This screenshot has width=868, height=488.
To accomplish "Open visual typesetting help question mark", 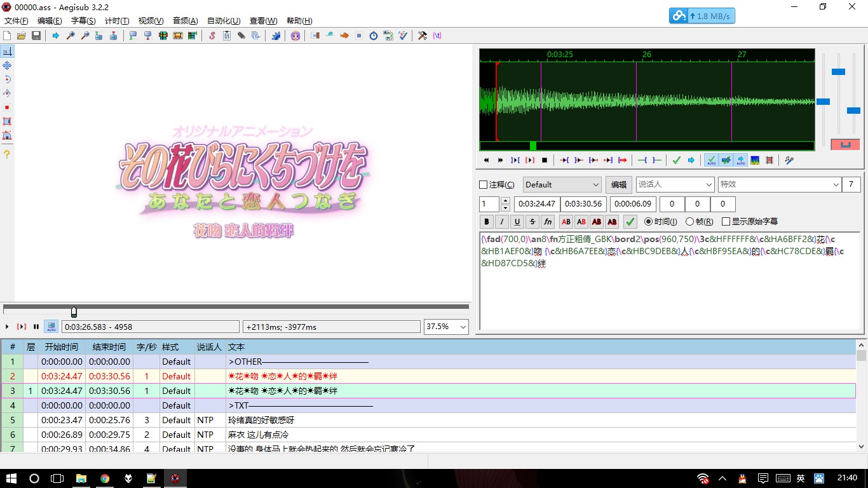I will click(x=7, y=154).
